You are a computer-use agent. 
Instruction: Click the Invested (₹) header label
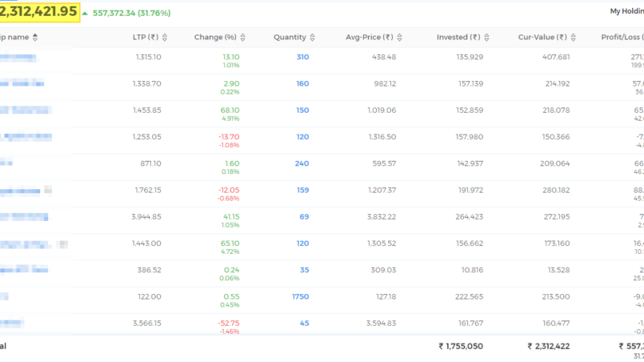(x=458, y=38)
